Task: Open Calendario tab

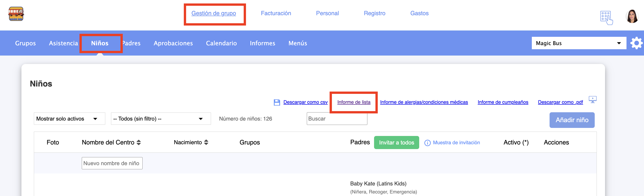Action: click(x=221, y=43)
